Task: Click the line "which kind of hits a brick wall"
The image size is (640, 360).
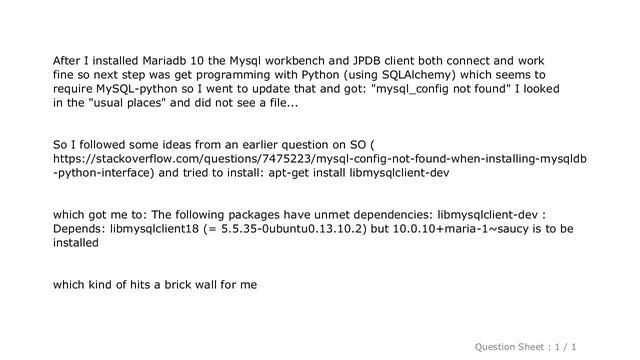Action: pyautogui.click(x=135, y=284)
